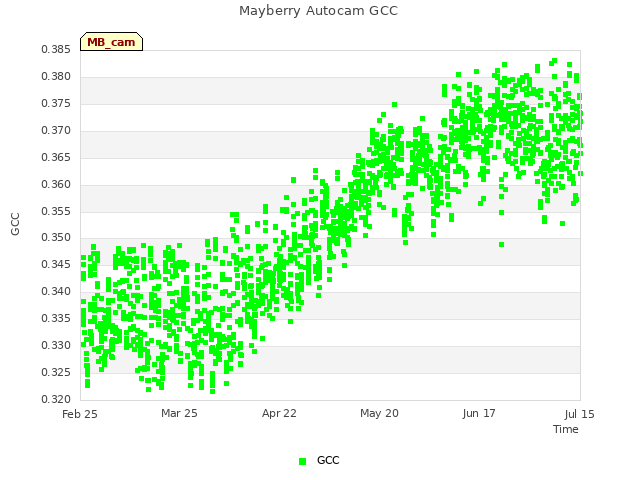Click the 0.370 y-axis value
Viewport: 640px width, 480px height.
pos(56,131)
